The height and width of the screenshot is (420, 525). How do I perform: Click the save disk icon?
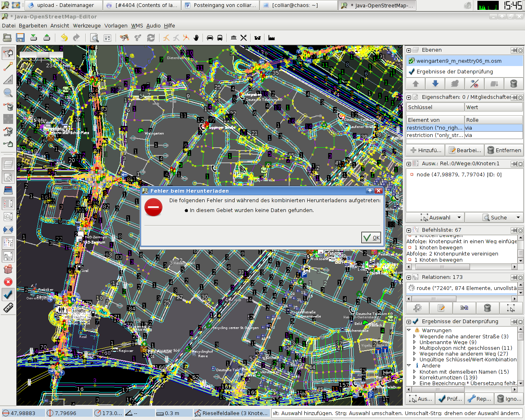coord(21,38)
